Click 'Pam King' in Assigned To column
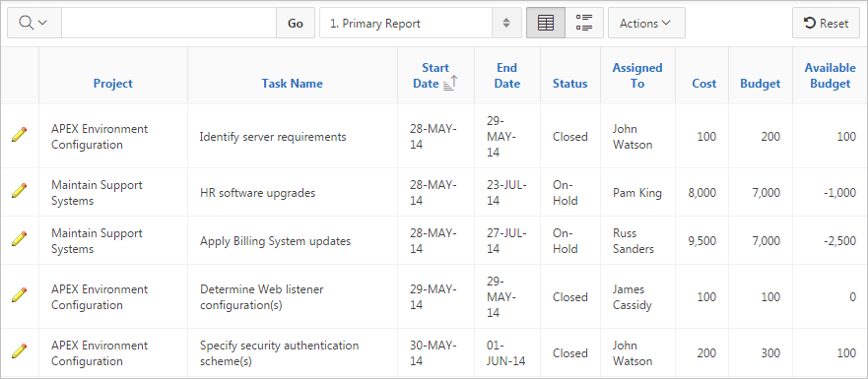The image size is (868, 379). 637,193
